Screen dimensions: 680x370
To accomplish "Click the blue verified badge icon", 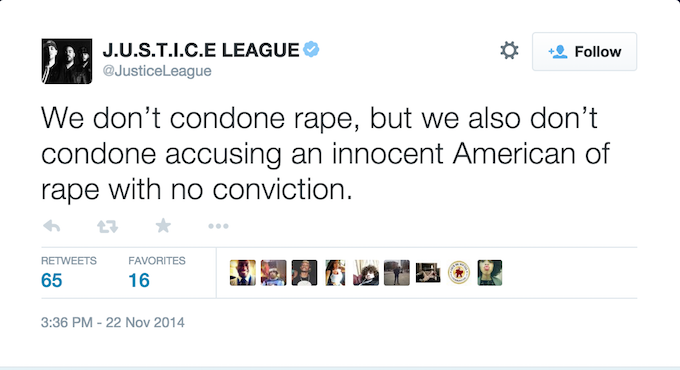I will click(311, 49).
